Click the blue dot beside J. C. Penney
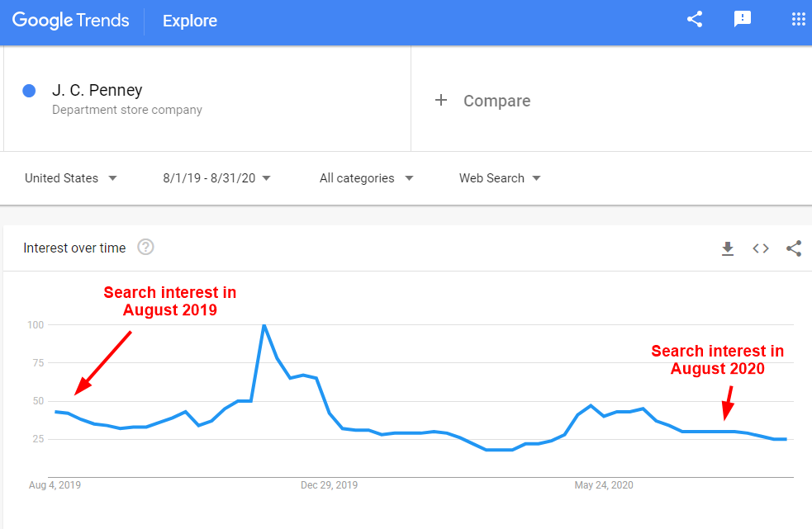This screenshot has width=812, height=529. click(29, 91)
